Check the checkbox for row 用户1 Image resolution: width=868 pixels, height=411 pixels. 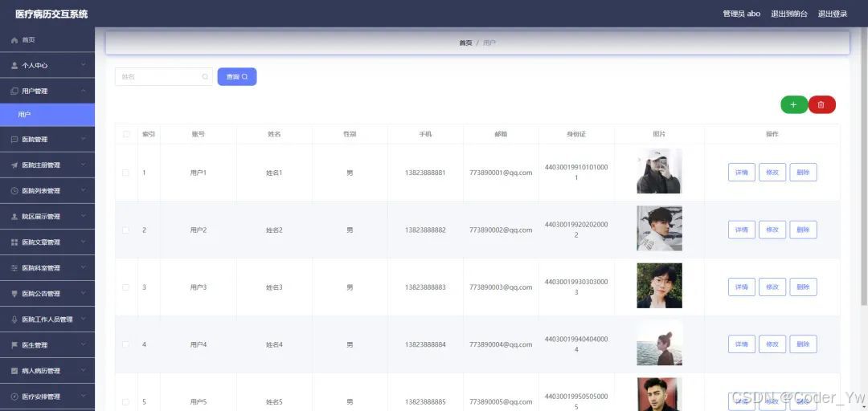click(125, 173)
